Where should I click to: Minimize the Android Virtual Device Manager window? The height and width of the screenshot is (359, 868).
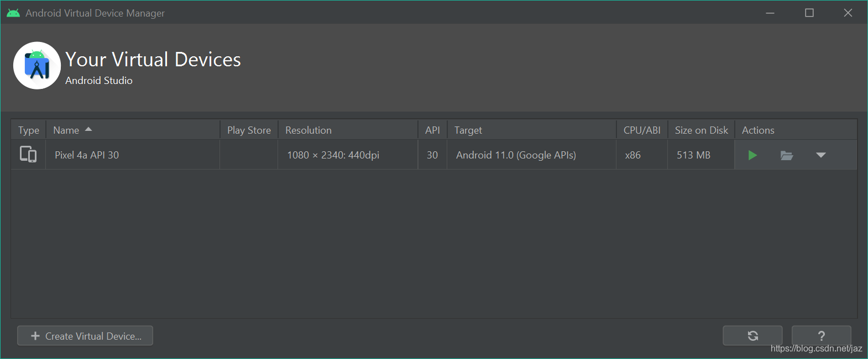770,13
